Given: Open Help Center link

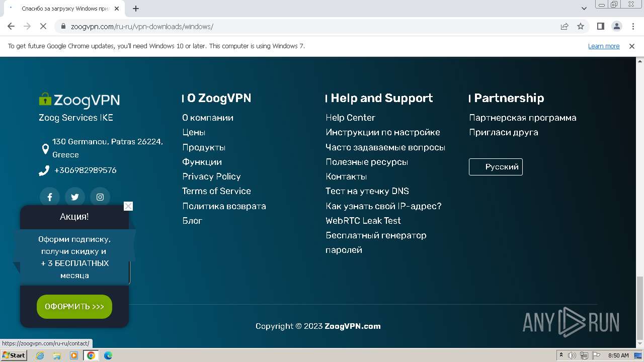Looking at the screenshot, I should (x=350, y=118).
